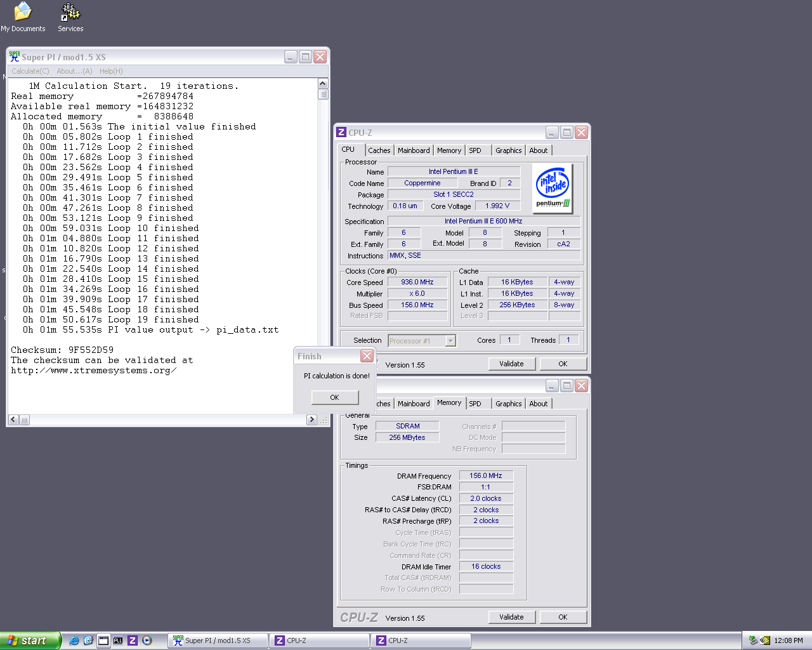Click second CPU-Z taskbar button
Viewport: 812px width, 650px height.
point(421,640)
